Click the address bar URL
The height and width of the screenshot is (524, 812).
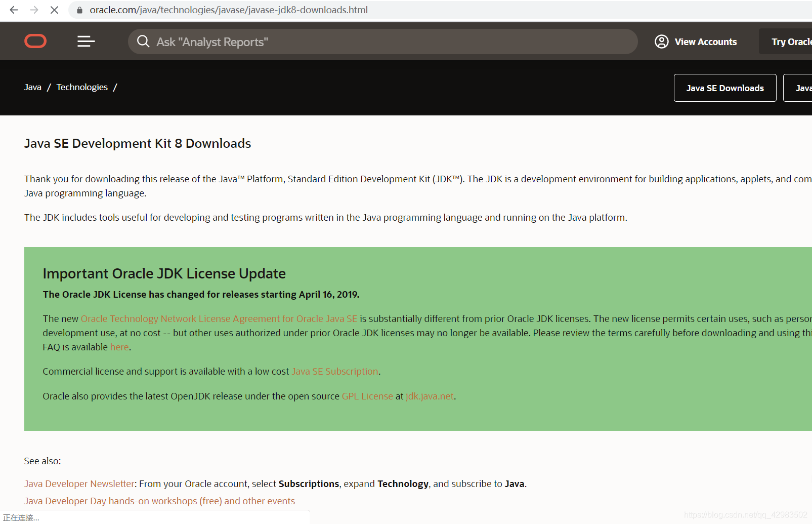point(229,10)
